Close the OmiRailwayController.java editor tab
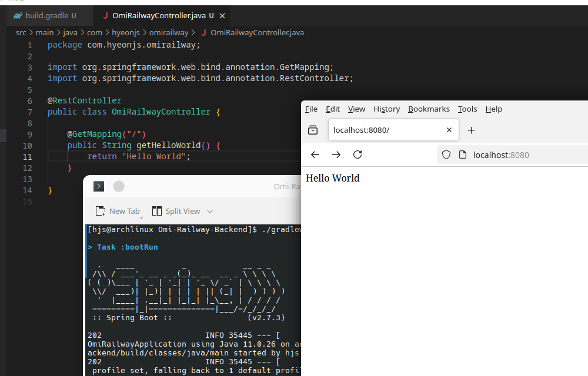The image size is (588, 376). pos(222,16)
